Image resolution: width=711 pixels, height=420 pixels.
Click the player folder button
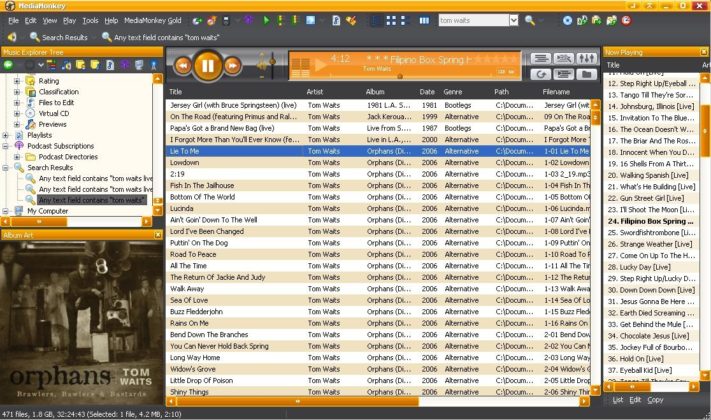tap(587, 74)
